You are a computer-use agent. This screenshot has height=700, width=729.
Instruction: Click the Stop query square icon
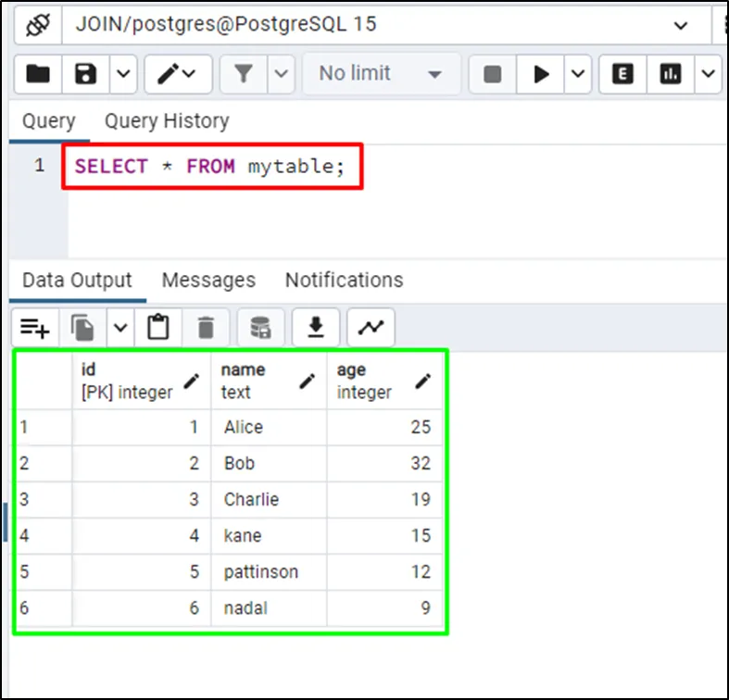(x=493, y=74)
